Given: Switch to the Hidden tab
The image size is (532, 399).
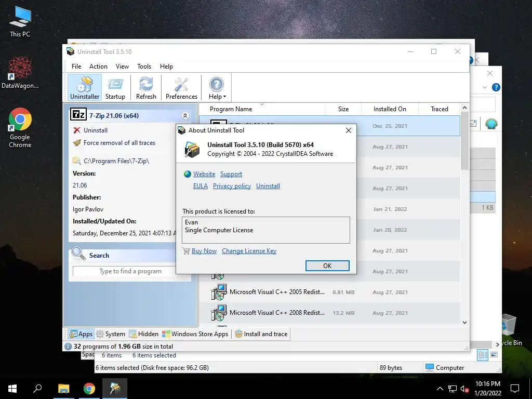Looking at the screenshot, I should pyautogui.click(x=143, y=334).
